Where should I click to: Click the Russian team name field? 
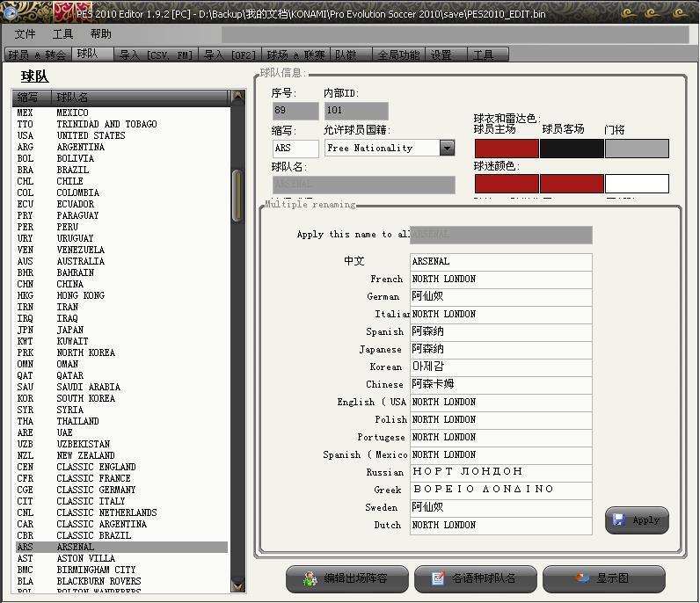[500, 472]
